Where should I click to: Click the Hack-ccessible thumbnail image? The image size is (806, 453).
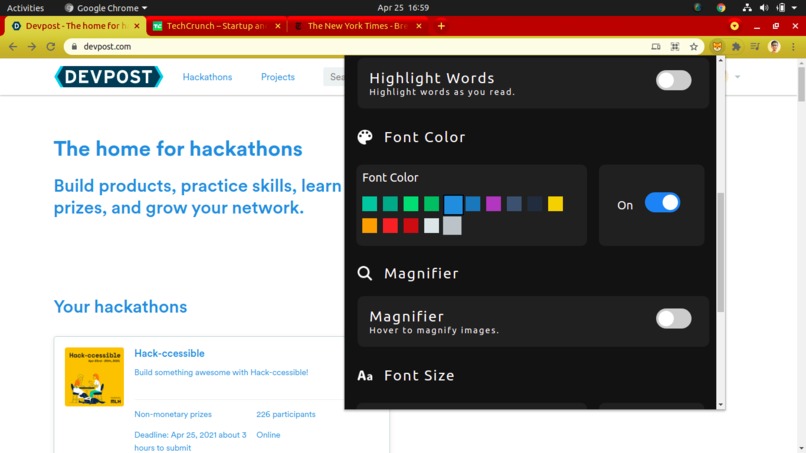(x=94, y=377)
